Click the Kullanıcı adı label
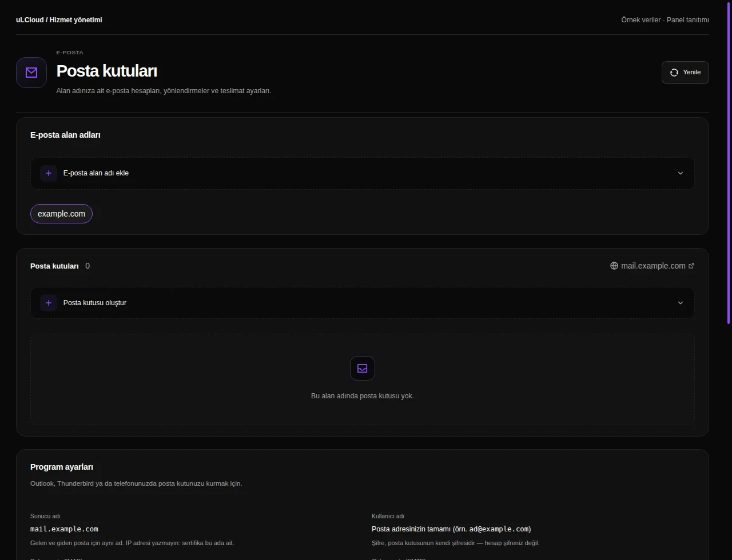 pos(388,516)
